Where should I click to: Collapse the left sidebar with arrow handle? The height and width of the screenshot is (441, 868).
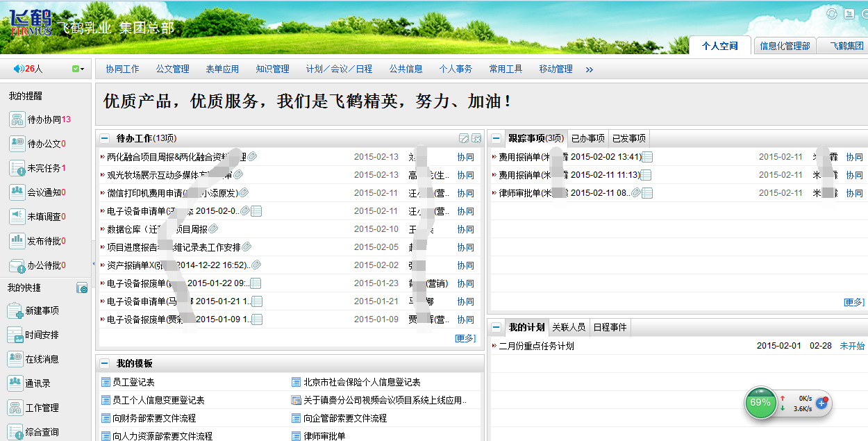pyautogui.click(x=93, y=264)
